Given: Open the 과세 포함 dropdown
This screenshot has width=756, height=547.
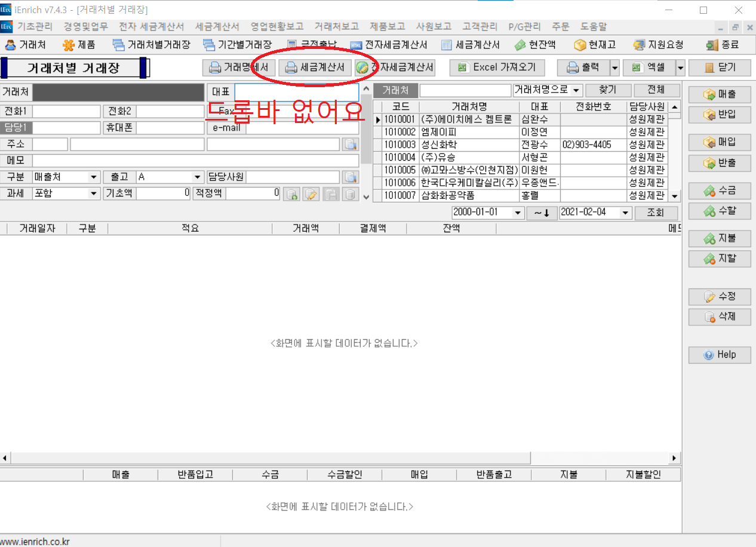Looking at the screenshot, I should pyautogui.click(x=94, y=193).
